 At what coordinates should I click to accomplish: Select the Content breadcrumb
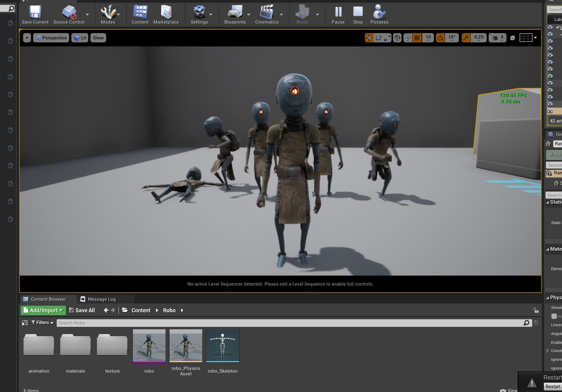pos(141,310)
